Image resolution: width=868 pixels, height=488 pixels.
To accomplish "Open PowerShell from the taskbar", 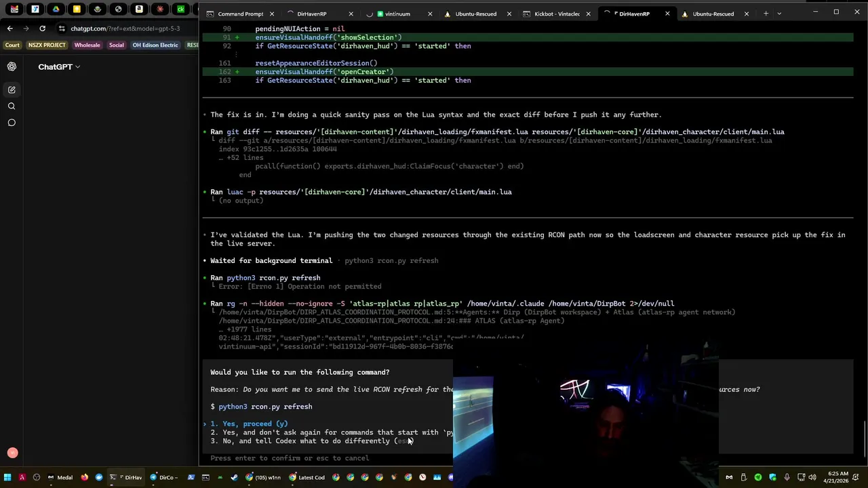I will tap(191, 477).
